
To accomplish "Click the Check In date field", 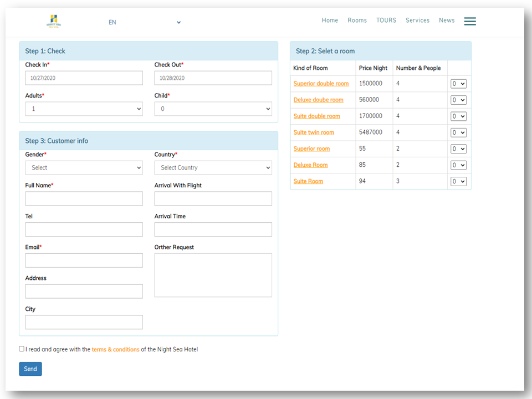I will tap(84, 78).
